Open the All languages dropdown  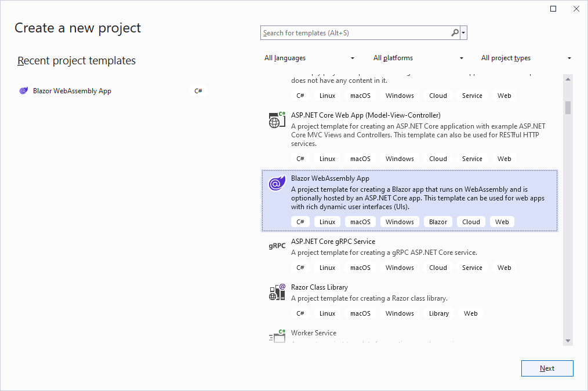(x=309, y=58)
